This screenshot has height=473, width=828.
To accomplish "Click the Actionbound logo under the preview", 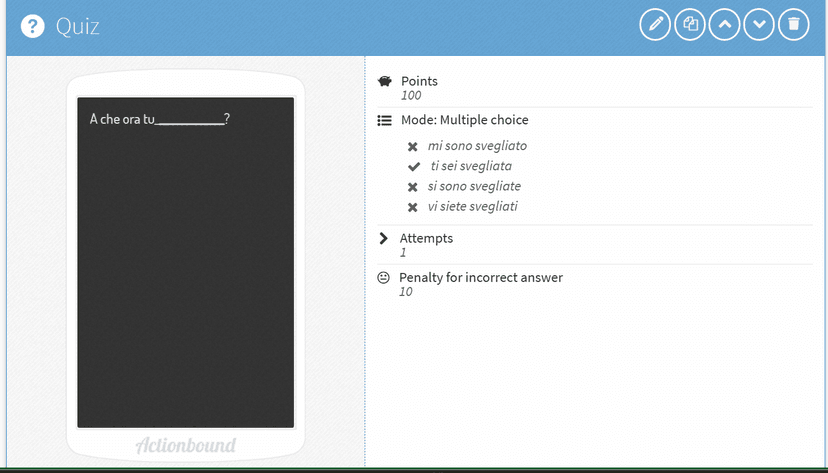I will tap(186, 445).
